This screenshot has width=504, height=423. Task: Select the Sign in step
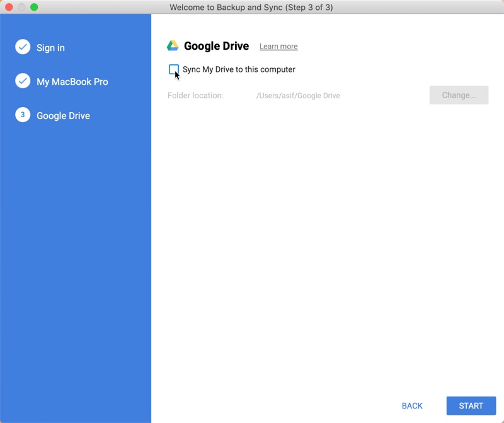click(x=50, y=48)
